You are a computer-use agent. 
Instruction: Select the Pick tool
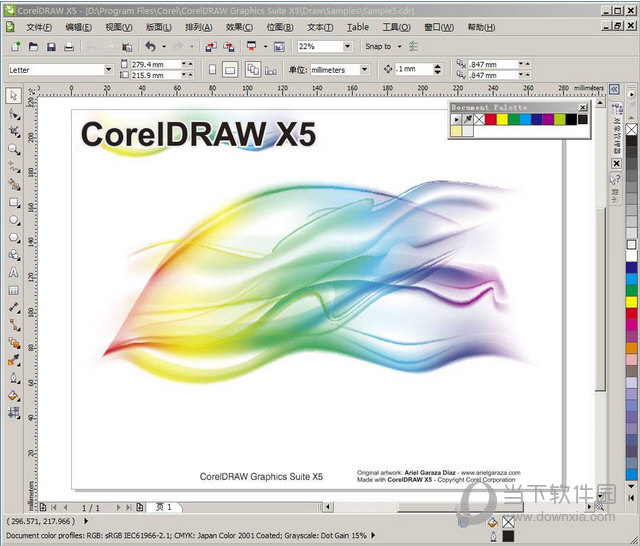click(x=14, y=95)
